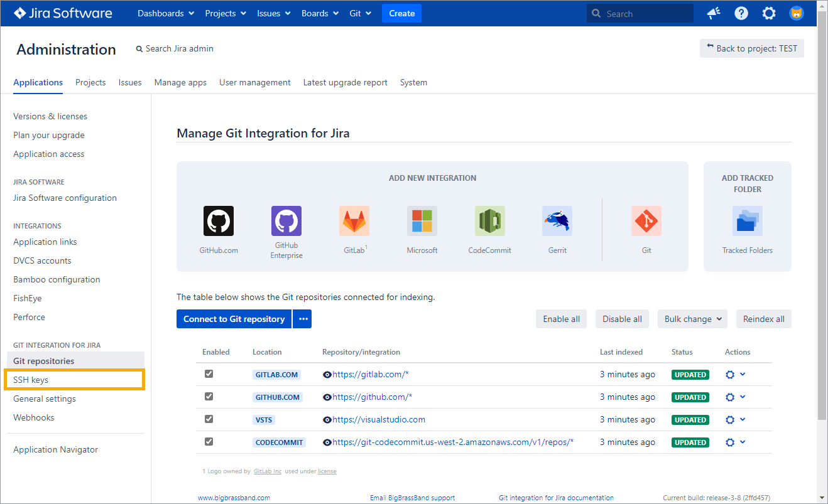Disable the visualstudio.com repository checkbox
Image resolution: width=828 pixels, height=504 pixels.
[x=209, y=419]
